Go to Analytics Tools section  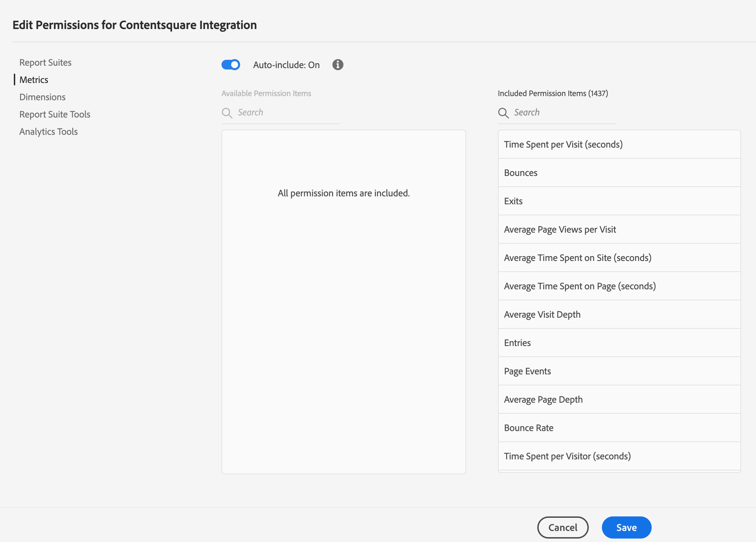tap(48, 132)
